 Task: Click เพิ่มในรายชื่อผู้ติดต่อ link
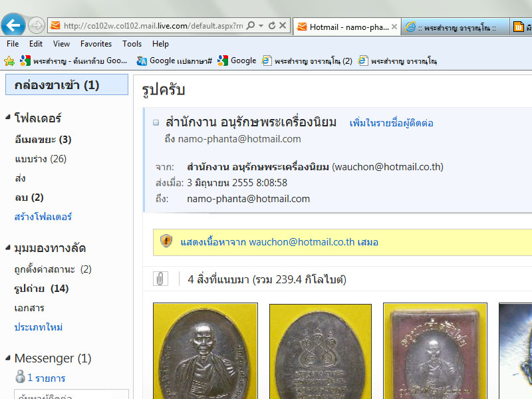(391, 123)
